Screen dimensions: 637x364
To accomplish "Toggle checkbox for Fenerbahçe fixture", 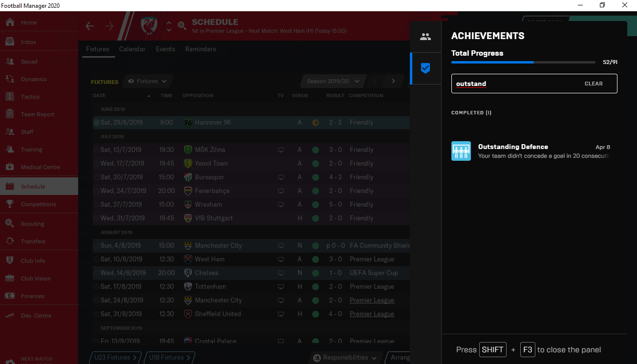I will [96, 191].
